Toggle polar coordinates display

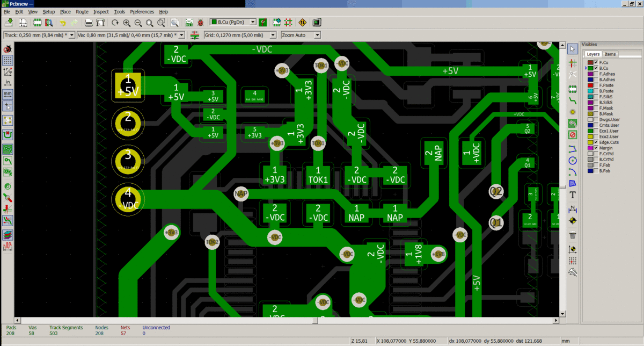(8, 71)
